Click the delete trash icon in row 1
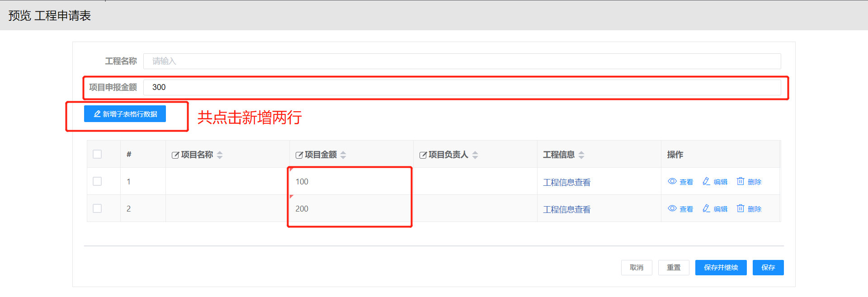 (x=740, y=181)
